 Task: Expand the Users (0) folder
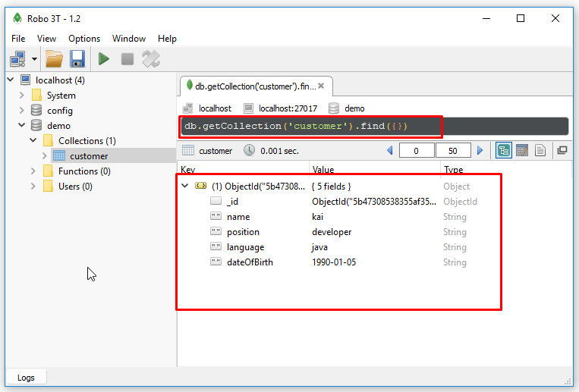tap(33, 186)
